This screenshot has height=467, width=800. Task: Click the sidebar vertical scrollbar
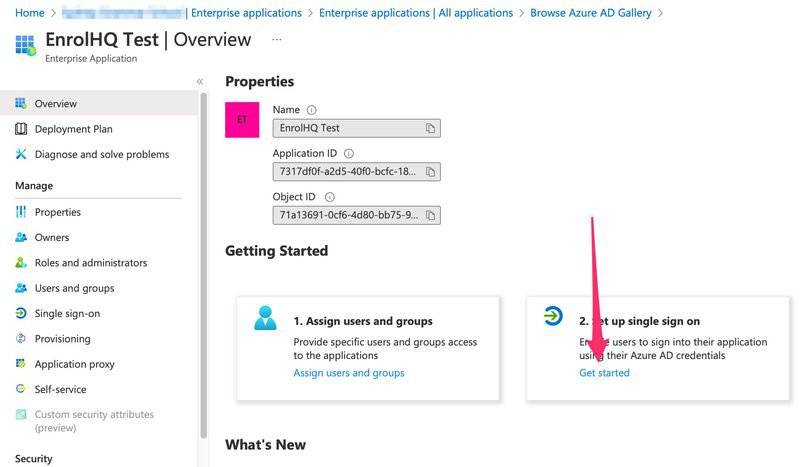[x=204, y=265]
